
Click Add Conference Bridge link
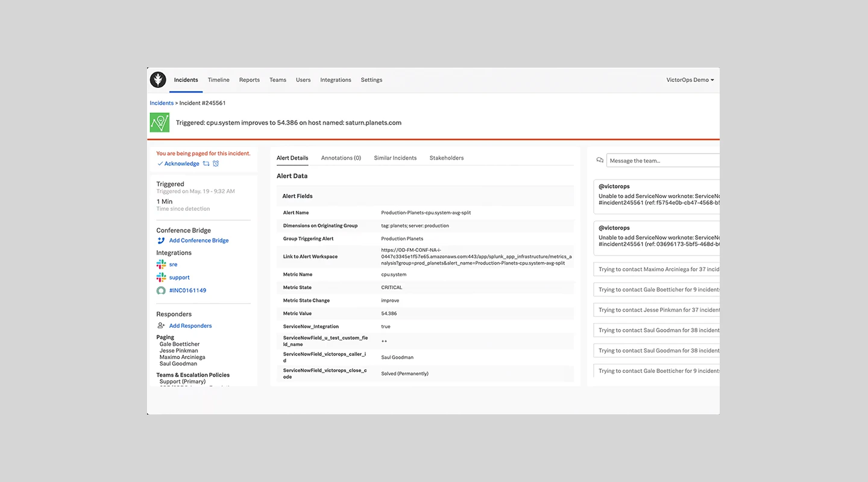coord(199,240)
